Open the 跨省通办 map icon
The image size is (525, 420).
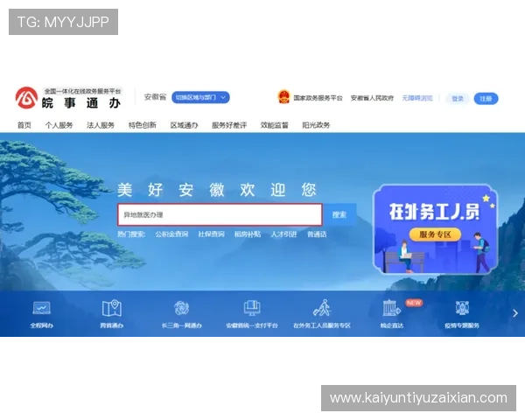(111, 308)
